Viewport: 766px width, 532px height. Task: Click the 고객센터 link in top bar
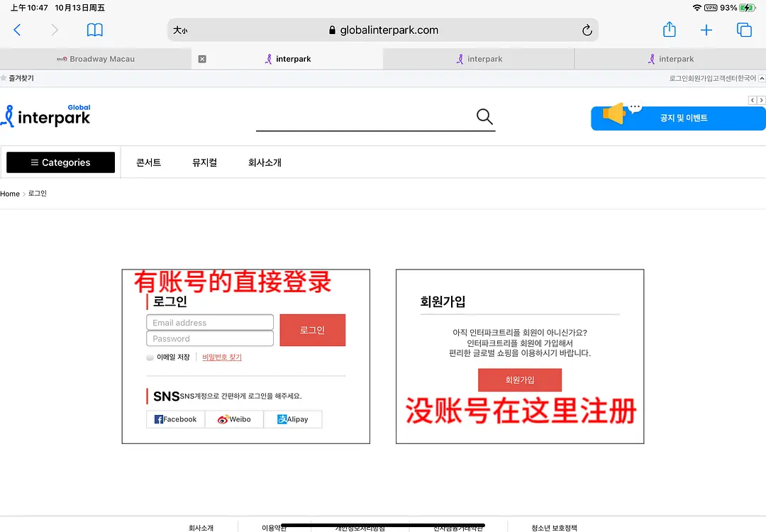pyautogui.click(x=726, y=78)
